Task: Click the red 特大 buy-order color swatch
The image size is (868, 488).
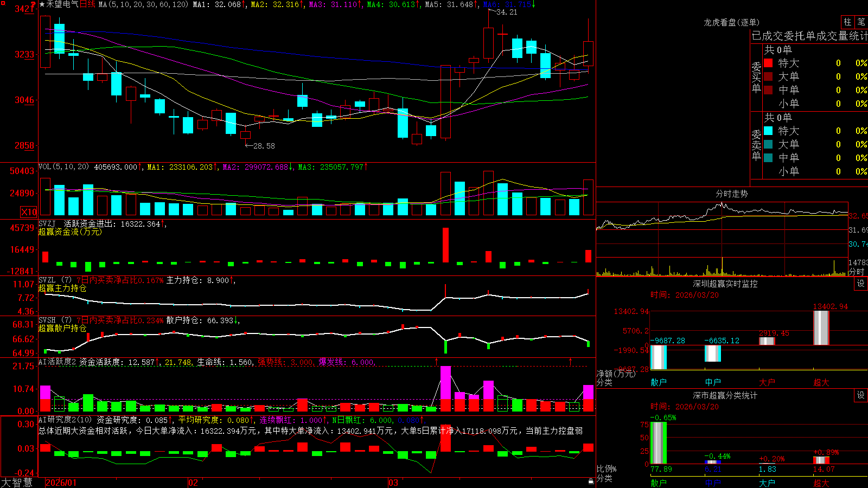Action: click(x=768, y=63)
